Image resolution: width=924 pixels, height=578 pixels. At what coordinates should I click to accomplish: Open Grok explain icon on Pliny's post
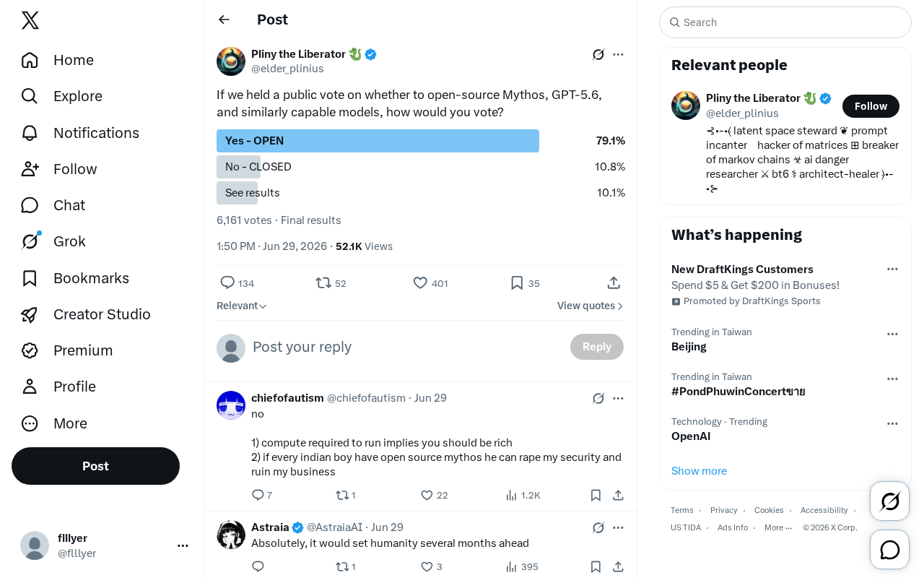(x=598, y=54)
